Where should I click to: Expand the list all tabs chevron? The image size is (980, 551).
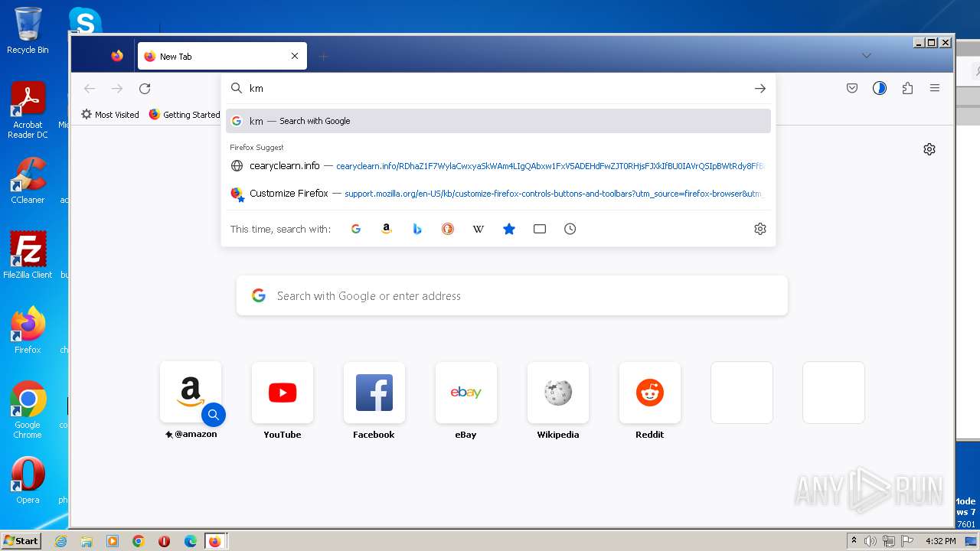(867, 56)
